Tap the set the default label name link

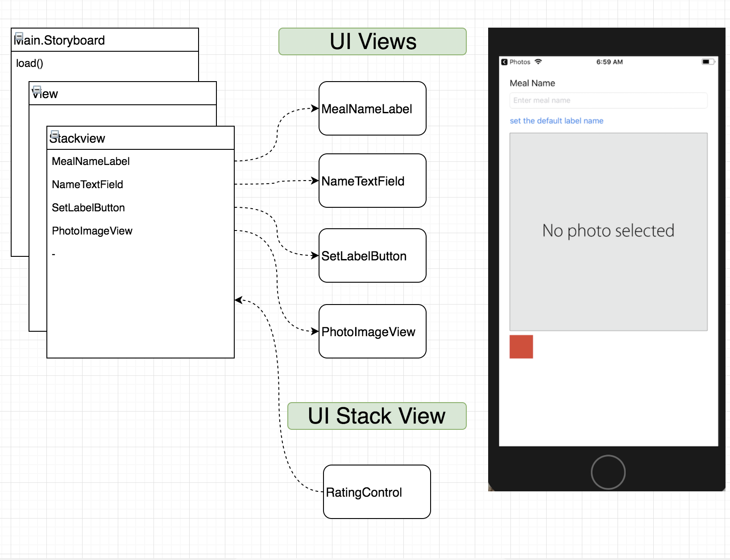tap(556, 121)
